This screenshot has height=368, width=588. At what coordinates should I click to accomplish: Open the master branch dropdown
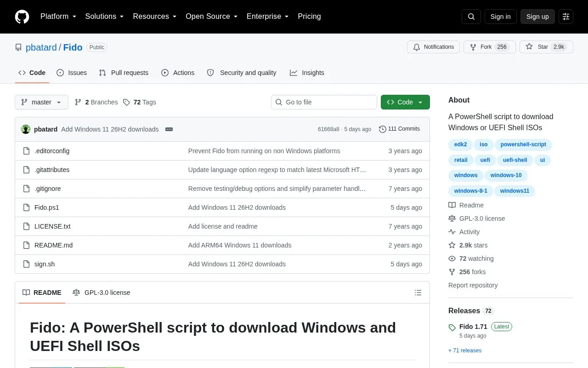tap(41, 102)
